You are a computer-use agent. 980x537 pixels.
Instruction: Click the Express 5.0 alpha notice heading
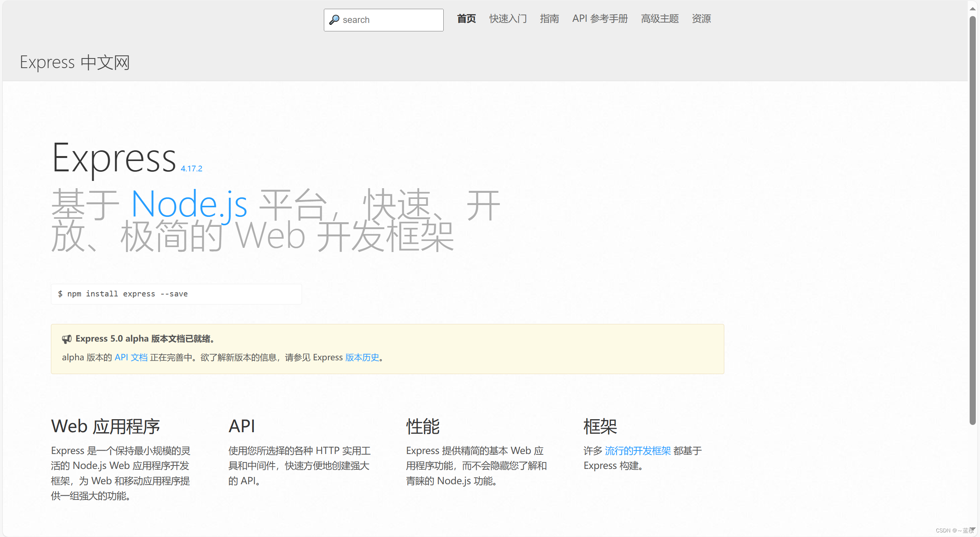point(145,339)
